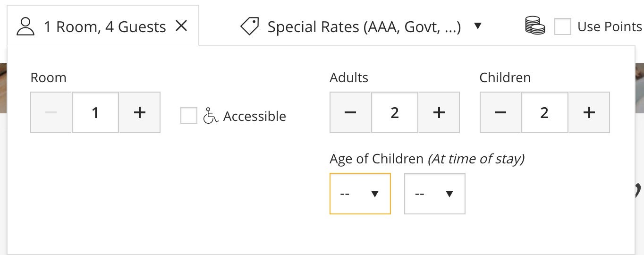Select the 1 Room, 4 Guests tab
This screenshot has height=255, width=644.
103,26
